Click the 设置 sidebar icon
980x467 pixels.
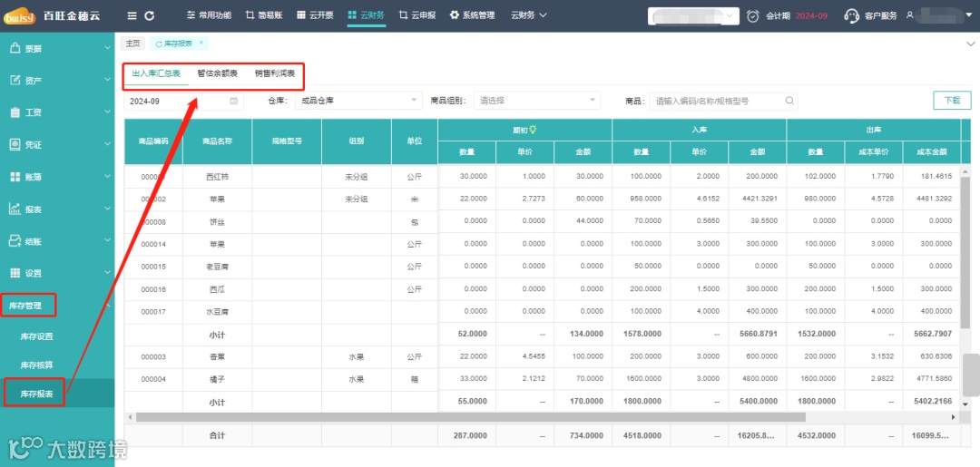(x=15, y=274)
